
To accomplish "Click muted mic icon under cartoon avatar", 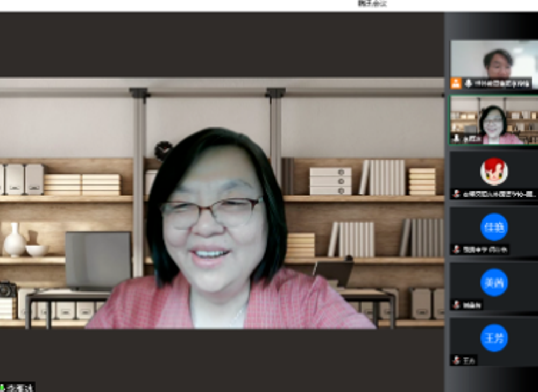I will [x=456, y=194].
